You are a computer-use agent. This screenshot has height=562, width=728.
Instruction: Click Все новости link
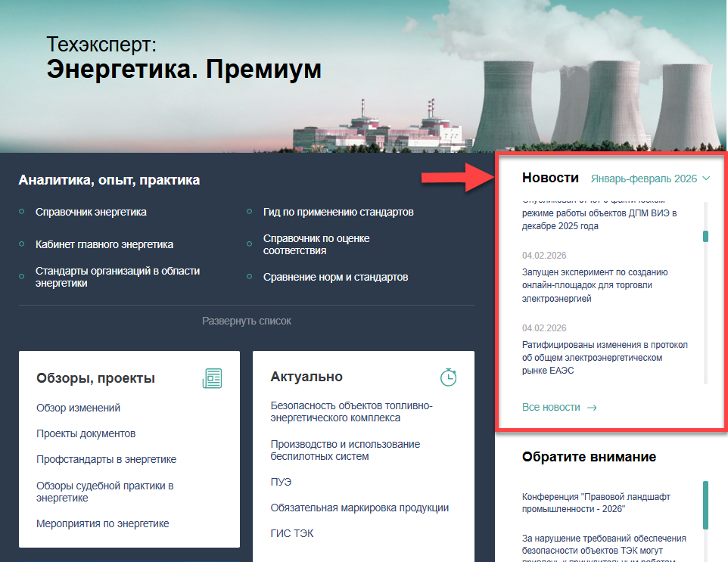click(x=551, y=408)
